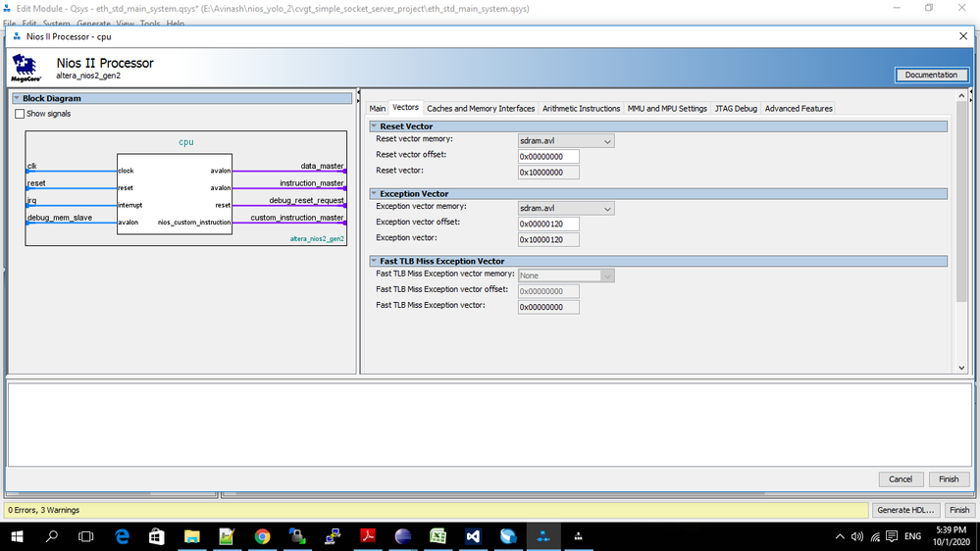Click scroll up arrow in parameters panel
Image resolution: width=980 pixels, height=551 pixels.
(961, 95)
